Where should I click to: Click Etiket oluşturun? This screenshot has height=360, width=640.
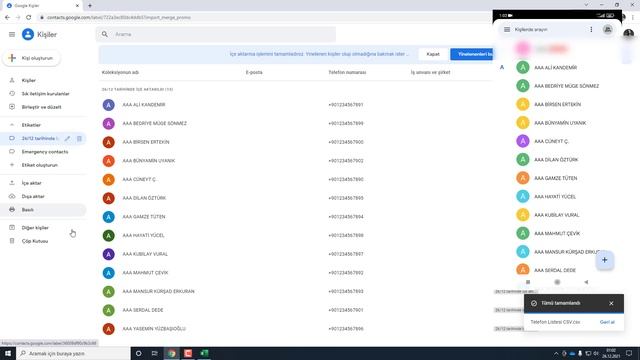coord(40,165)
